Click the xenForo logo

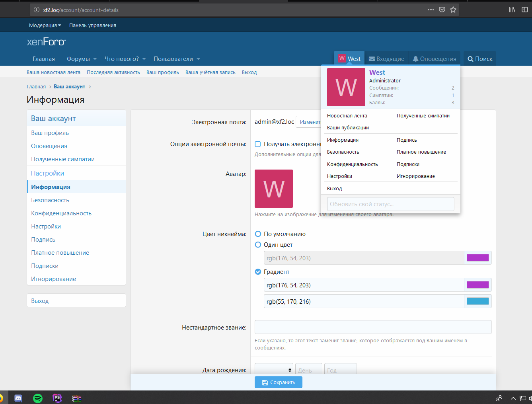(46, 42)
